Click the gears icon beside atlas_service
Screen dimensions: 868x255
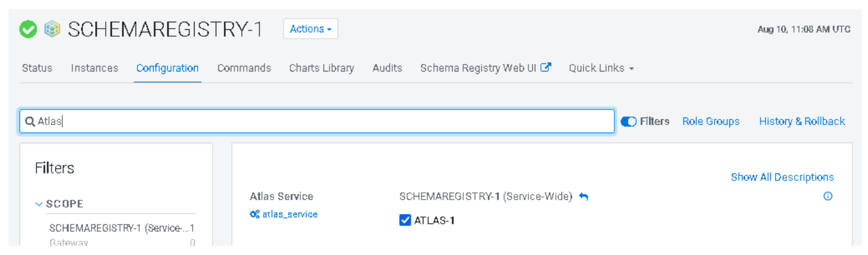(x=254, y=215)
